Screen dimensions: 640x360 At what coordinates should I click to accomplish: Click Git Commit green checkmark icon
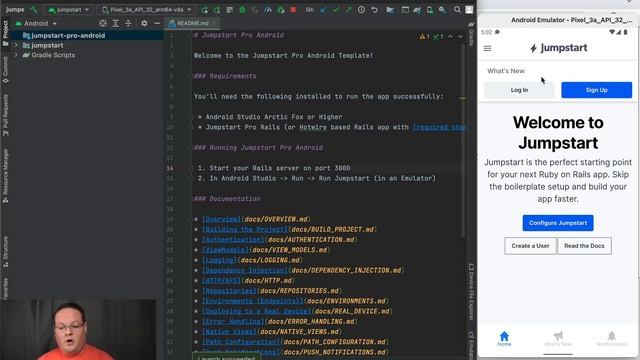(x=336, y=9)
